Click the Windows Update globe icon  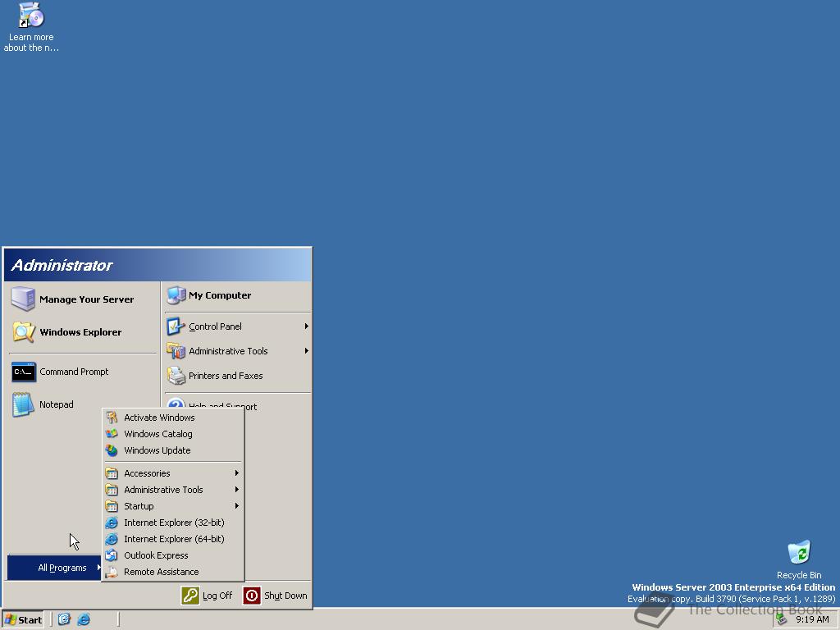point(112,450)
